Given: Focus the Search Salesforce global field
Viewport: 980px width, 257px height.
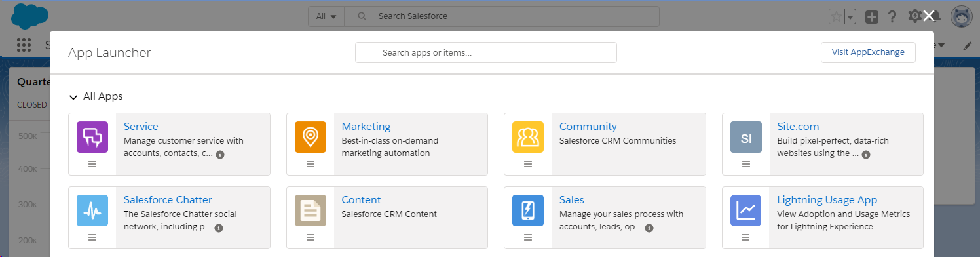Looking at the screenshot, I should click(502, 16).
